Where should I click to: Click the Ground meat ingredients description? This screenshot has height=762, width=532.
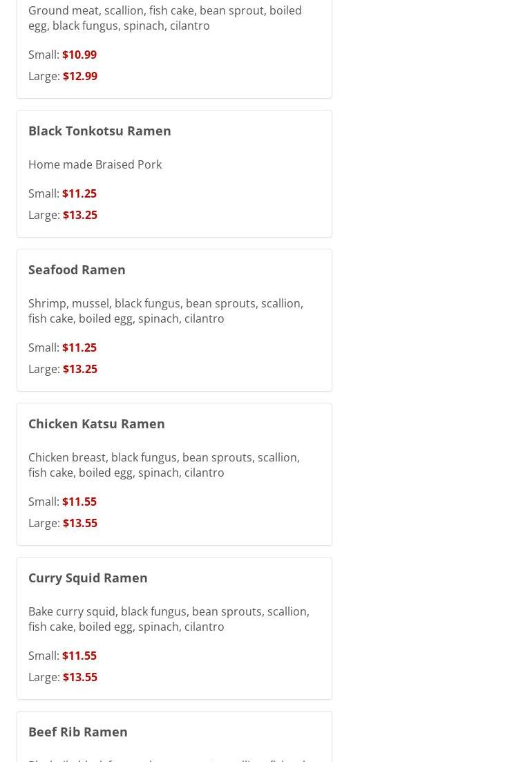165,18
